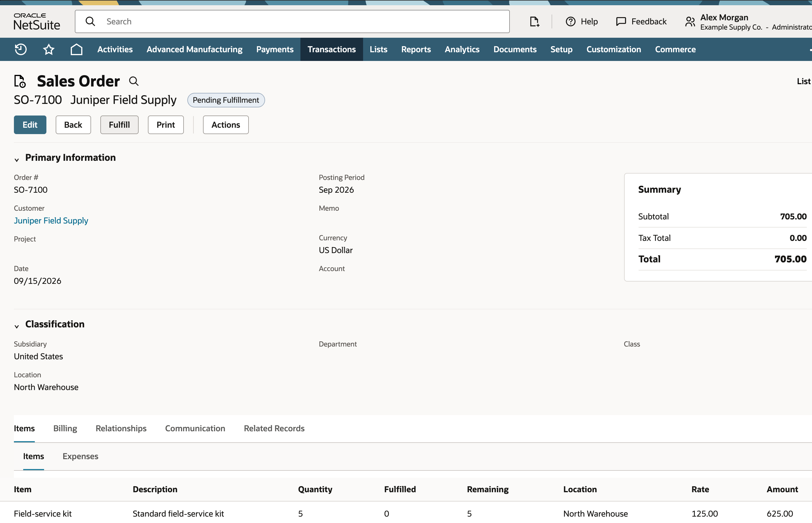Switch to the Relationships tab
The width and height of the screenshot is (812, 523).
pyautogui.click(x=121, y=428)
